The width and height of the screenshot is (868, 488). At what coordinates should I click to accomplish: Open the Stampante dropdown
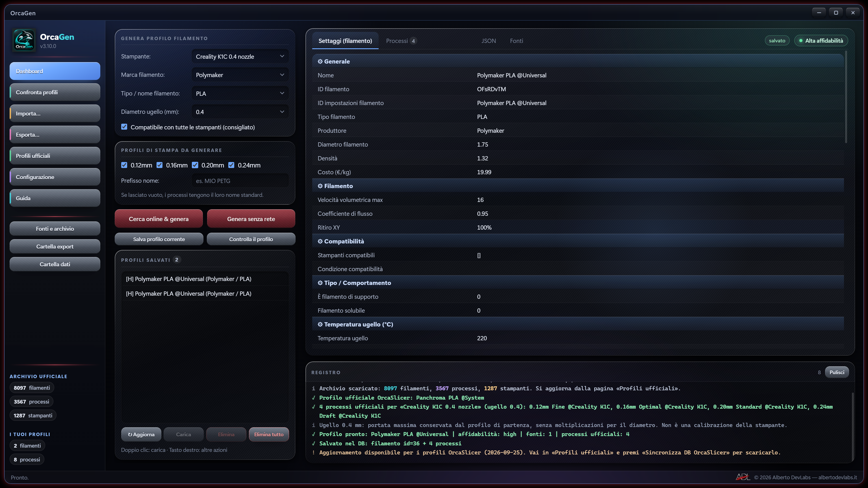(240, 56)
